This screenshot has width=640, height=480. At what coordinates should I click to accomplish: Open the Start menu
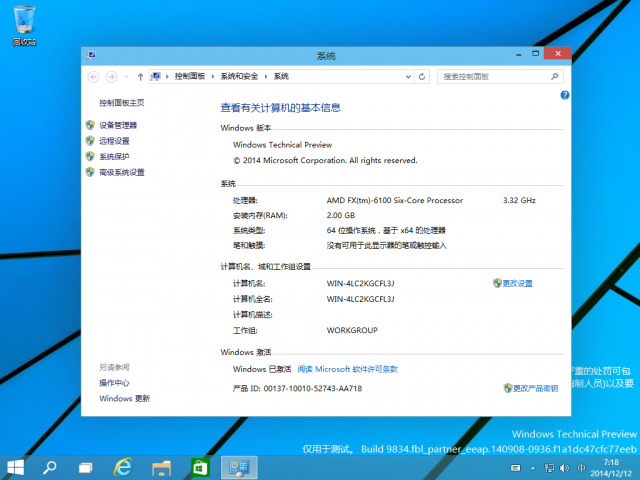pos(16,467)
